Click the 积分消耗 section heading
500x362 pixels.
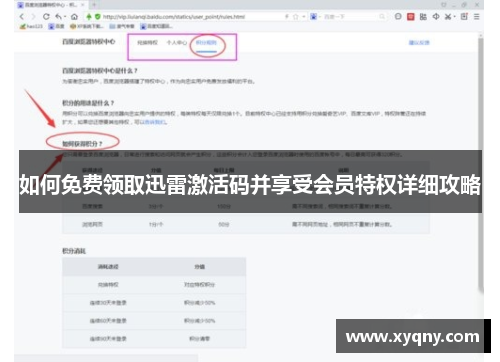click(74, 251)
